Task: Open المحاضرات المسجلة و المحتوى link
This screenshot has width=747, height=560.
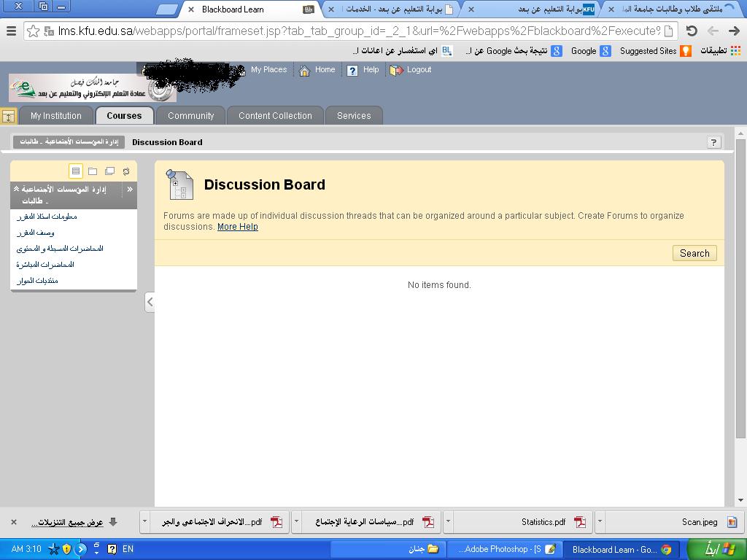Action: [x=60, y=249]
